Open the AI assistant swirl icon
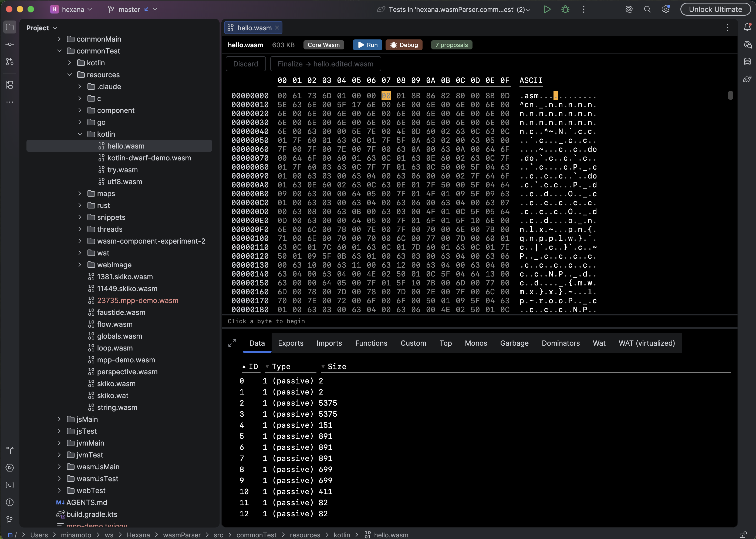 point(629,9)
